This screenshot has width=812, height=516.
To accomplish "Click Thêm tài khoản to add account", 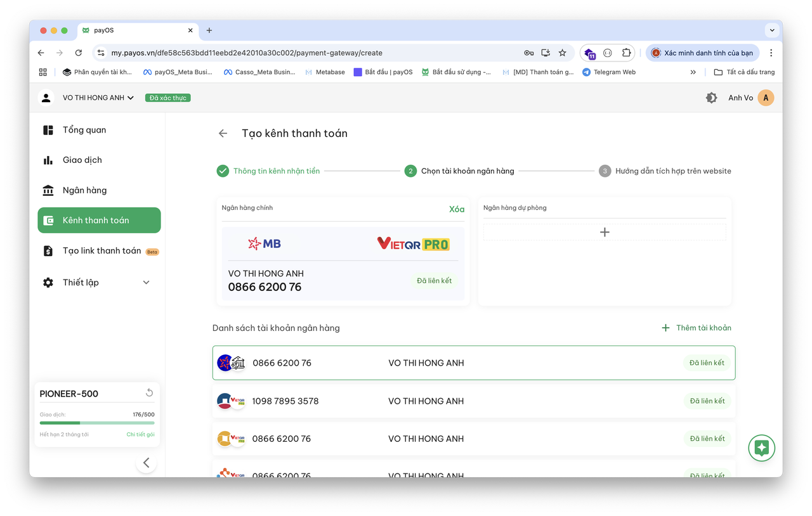I will click(697, 328).
